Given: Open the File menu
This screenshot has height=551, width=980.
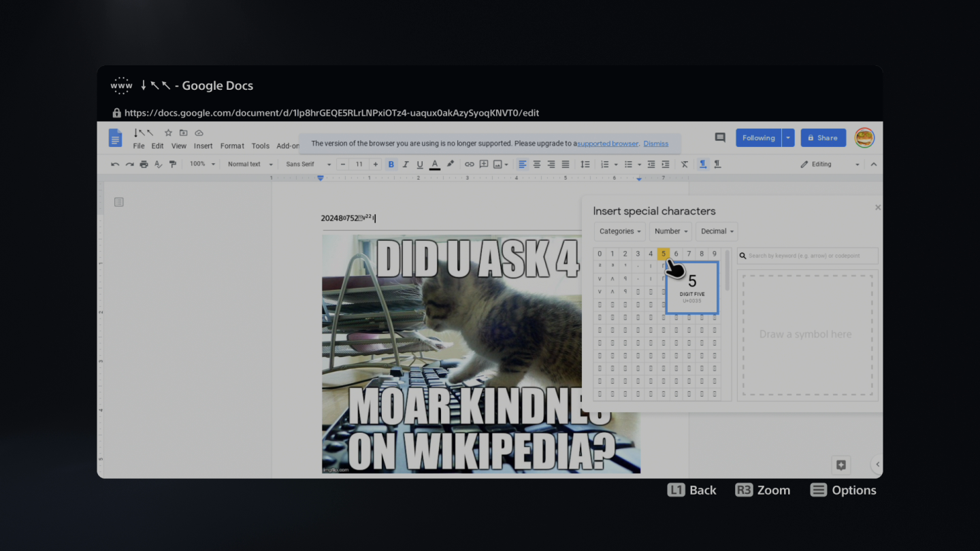Looking at the screenshot, I should (x=139, y=146).
